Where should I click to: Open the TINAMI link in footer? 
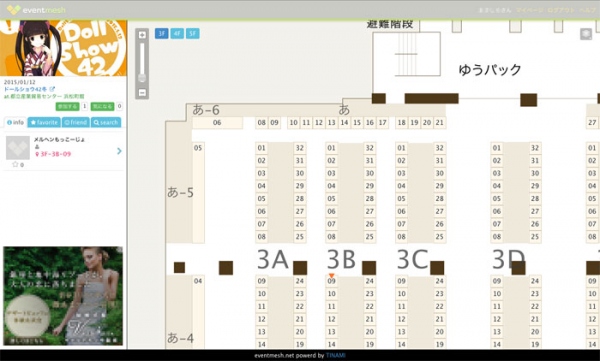pos(336,356)
